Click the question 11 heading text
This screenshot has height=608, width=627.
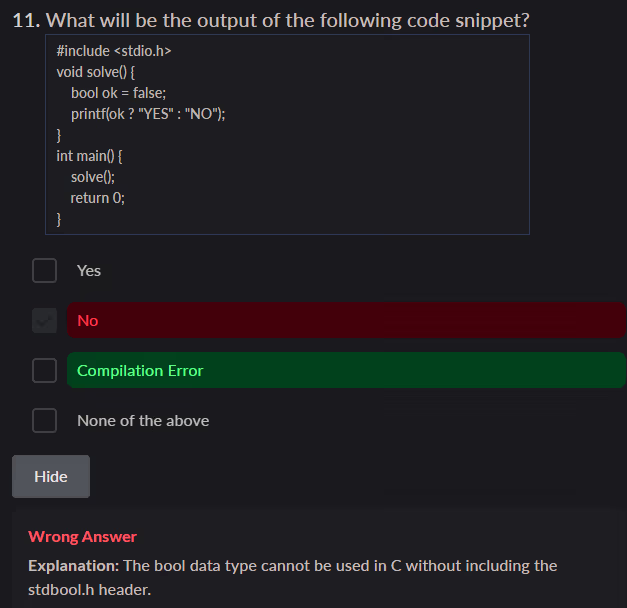point(271,20)
